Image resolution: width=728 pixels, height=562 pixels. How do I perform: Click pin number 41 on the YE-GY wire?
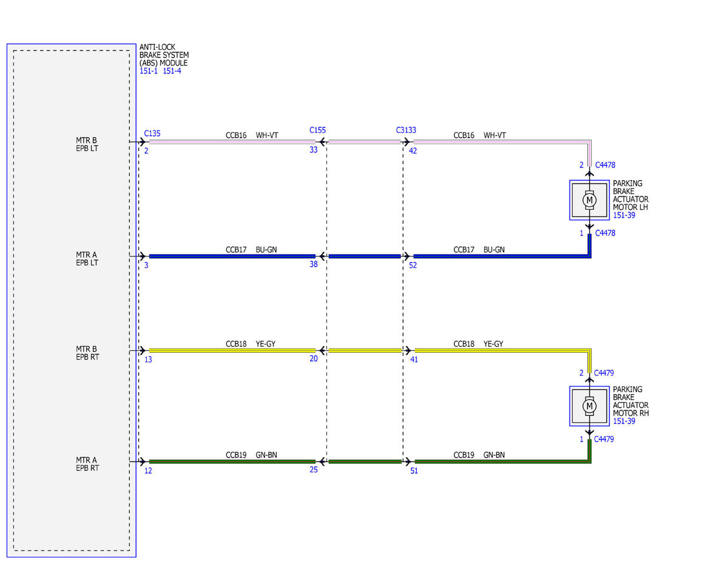413,359
